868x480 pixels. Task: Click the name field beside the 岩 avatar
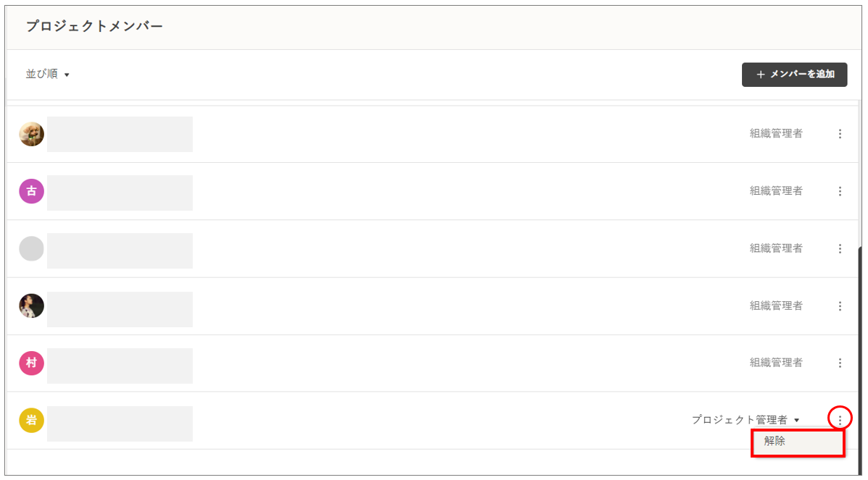[120, 424]
